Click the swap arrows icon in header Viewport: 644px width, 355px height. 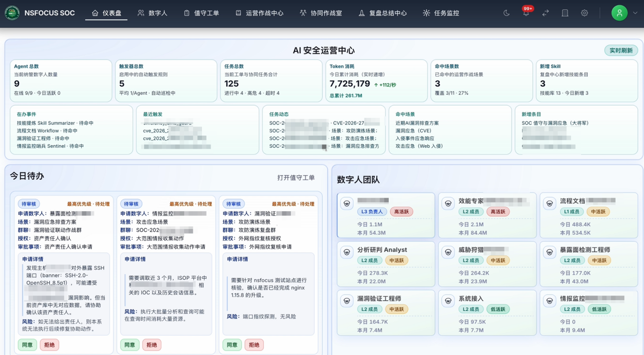[546, 13]
